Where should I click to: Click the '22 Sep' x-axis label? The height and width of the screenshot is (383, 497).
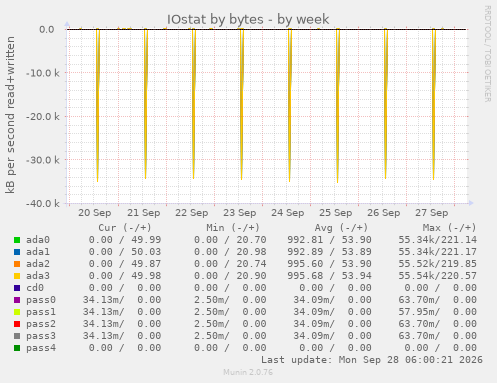192,213
